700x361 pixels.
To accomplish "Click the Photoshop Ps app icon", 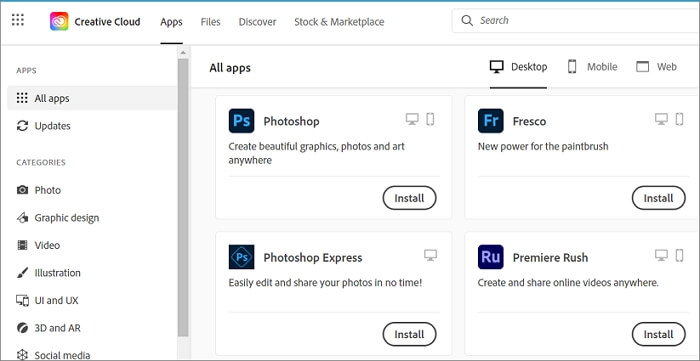I will tap(242, 121).
